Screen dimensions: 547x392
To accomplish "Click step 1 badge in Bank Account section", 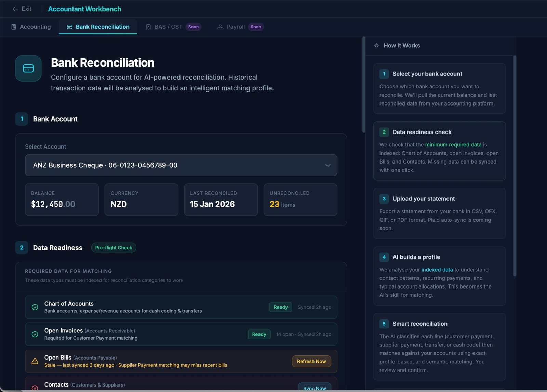I will [22, 119].
